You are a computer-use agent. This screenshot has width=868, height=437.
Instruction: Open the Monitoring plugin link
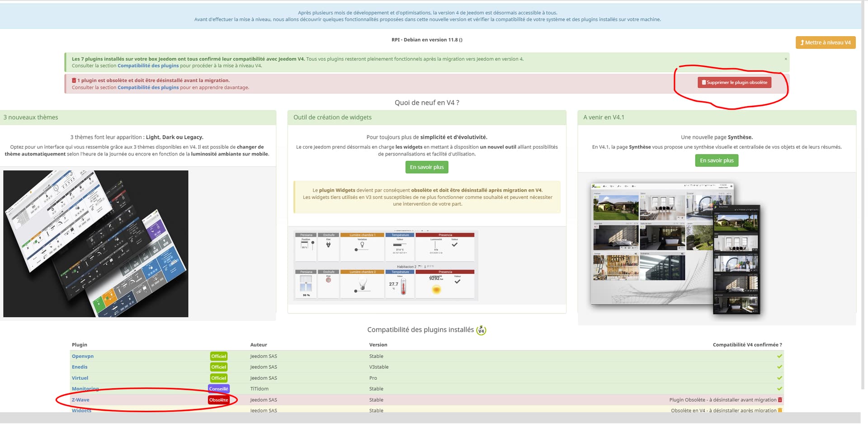click(85, 389)
